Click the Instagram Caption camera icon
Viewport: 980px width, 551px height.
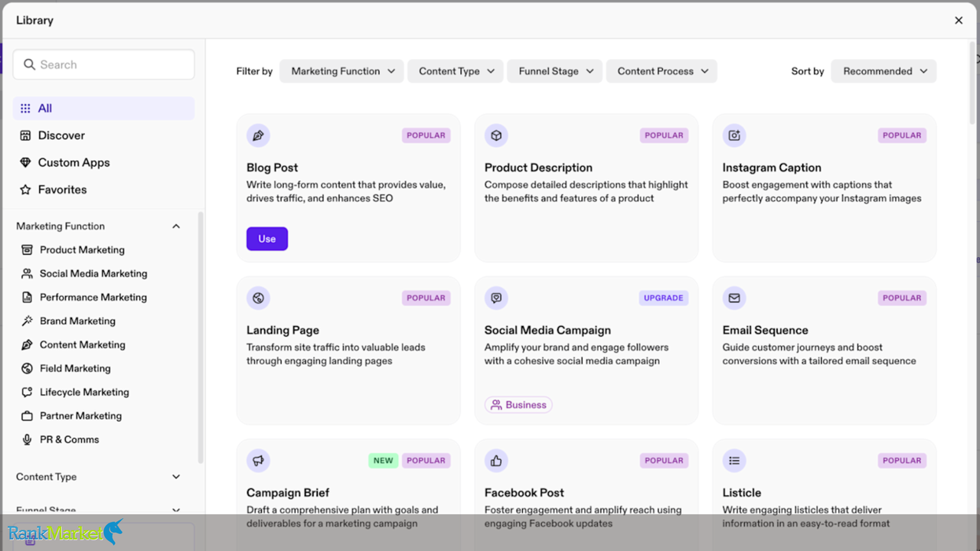click(734, 135)
